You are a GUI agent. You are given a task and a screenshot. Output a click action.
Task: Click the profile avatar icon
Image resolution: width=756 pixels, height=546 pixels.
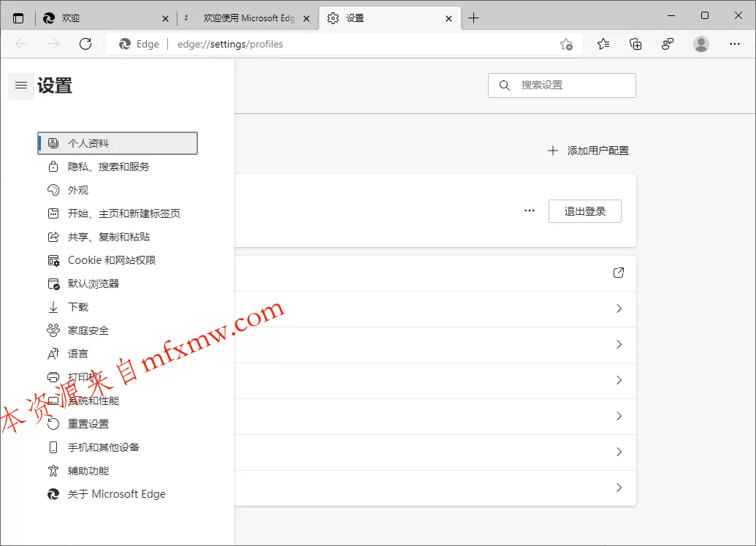click(701, 44)
